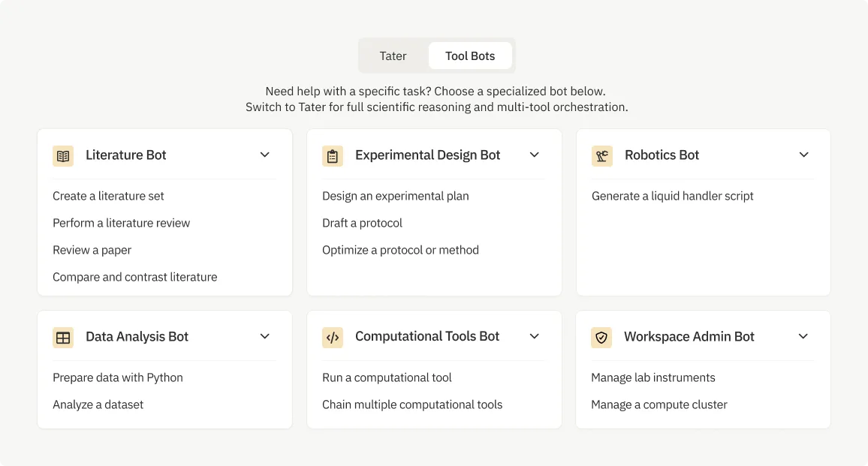Screen dimensions: 868x466
Task: Select 'Chain multiple computational tools'
Action: [x=412, y=404]
